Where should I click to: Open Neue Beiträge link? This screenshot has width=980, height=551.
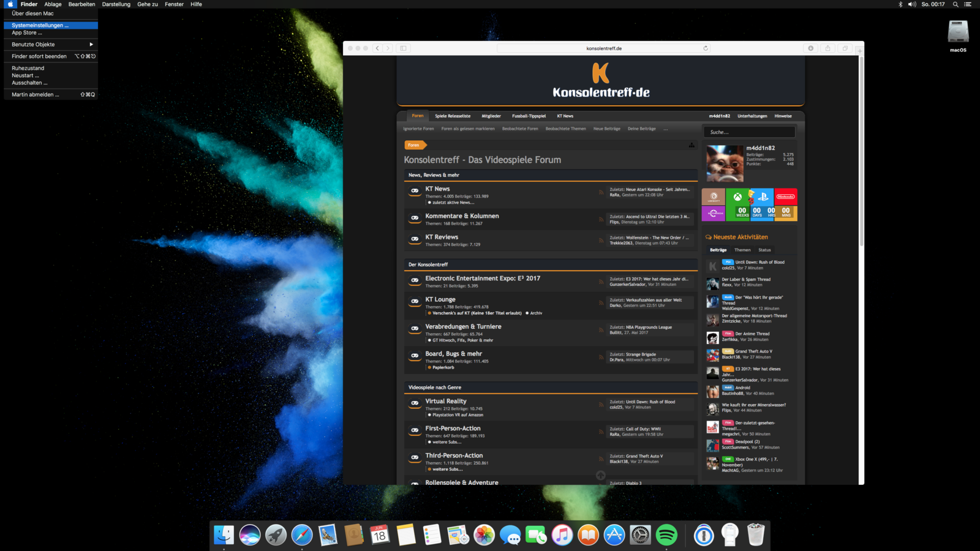pyautogui.click(x=606, y=129)
